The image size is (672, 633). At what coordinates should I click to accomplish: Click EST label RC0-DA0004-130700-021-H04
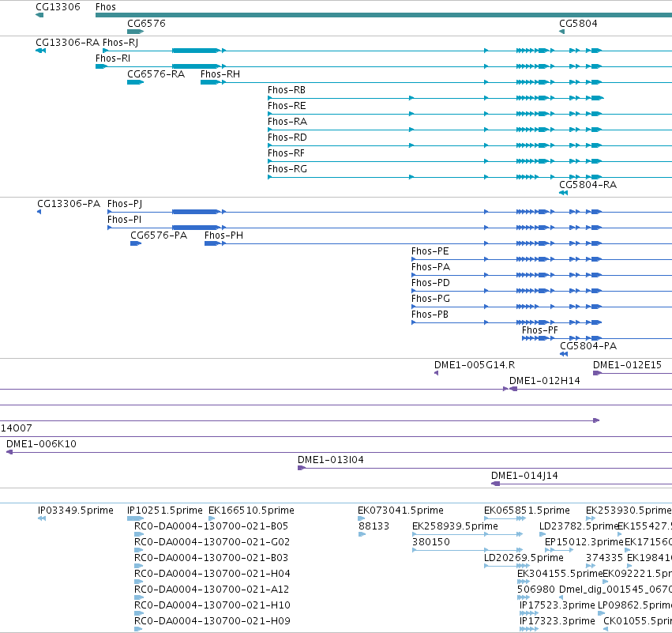(212, 574)
